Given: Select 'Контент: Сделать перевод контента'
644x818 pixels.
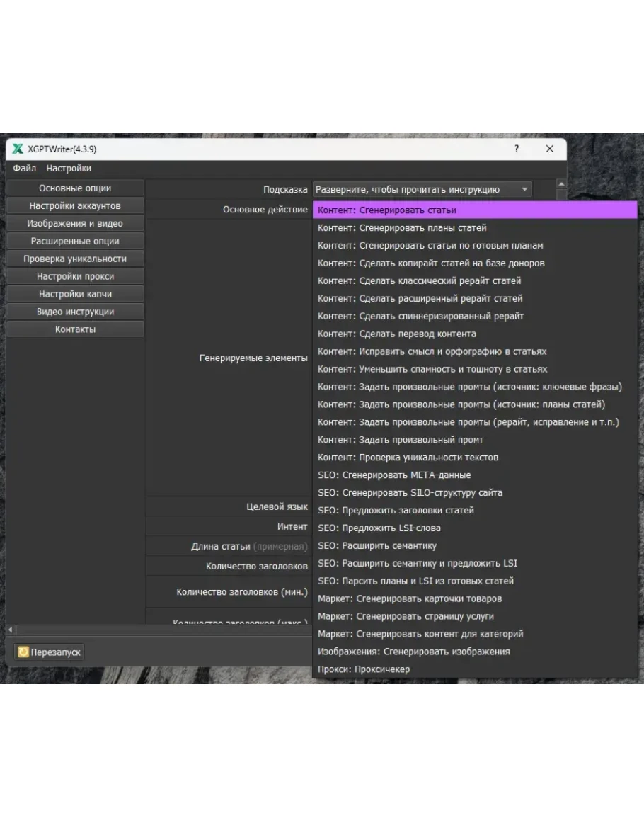Looking at the screenshot, I should point(475,334).
